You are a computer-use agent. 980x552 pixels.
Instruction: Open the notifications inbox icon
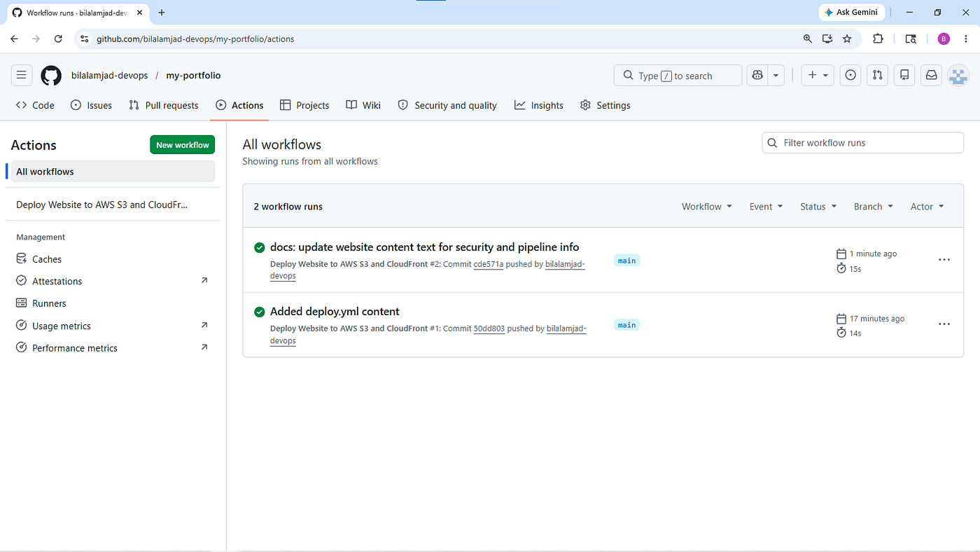931,75
